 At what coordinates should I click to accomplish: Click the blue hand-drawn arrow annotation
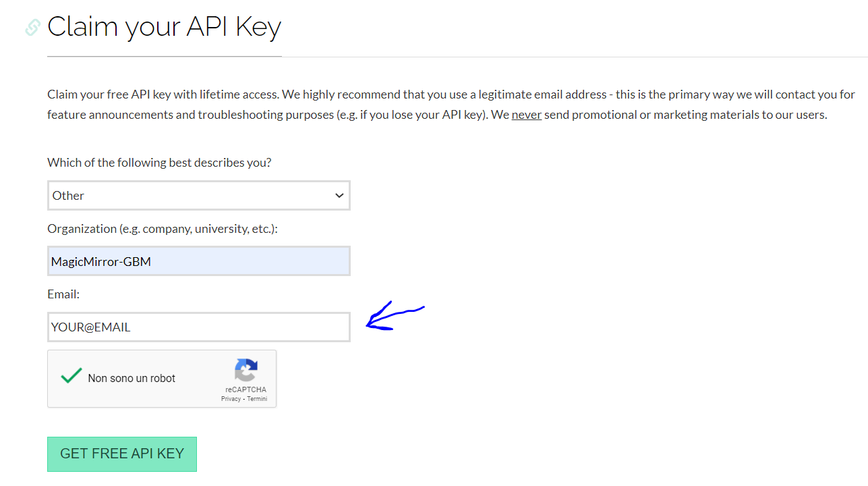[395, 316]
